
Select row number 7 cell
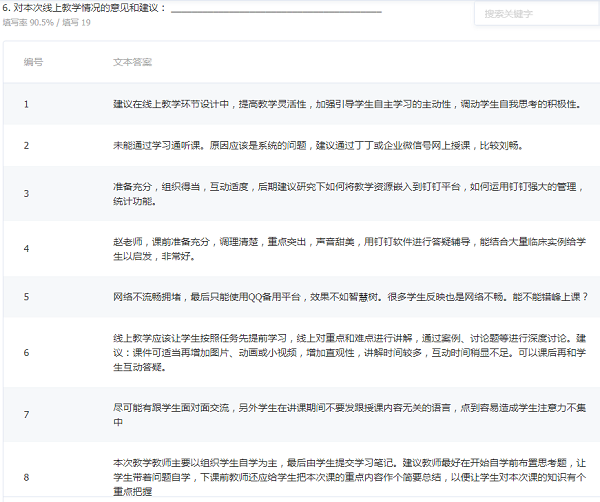27,414
